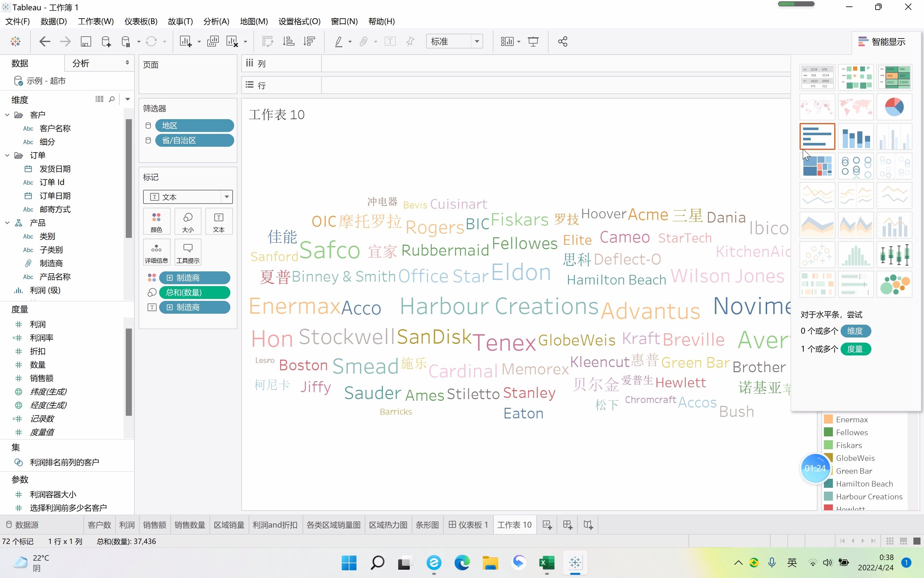
Task: Click the duplicate sheet icon
Action: tap(213, 41)
